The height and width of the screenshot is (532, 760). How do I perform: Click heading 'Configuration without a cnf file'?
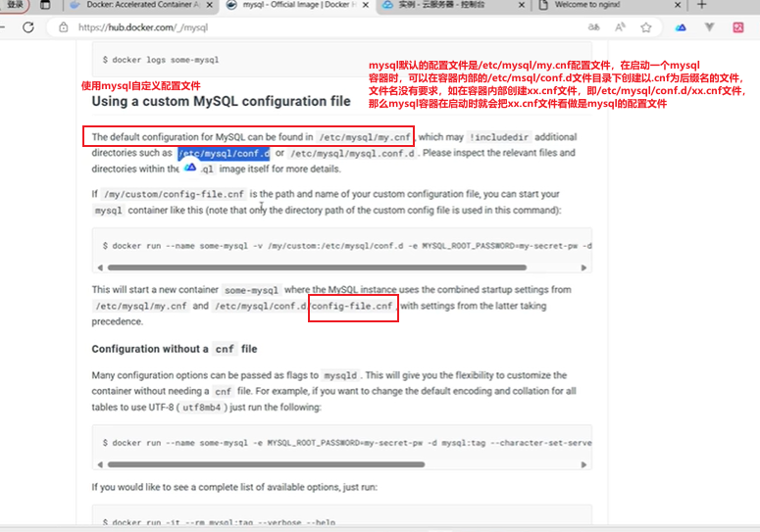point(175,349)
